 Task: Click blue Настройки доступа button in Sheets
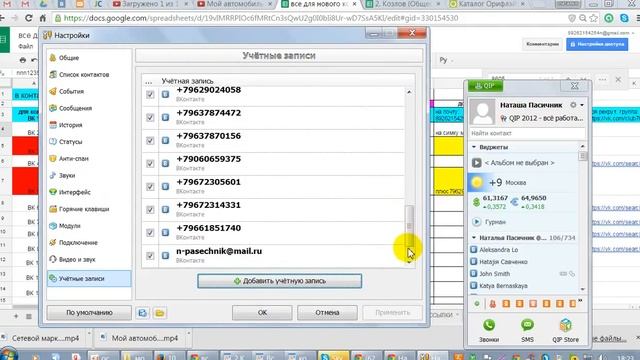[x=597, y=44]
